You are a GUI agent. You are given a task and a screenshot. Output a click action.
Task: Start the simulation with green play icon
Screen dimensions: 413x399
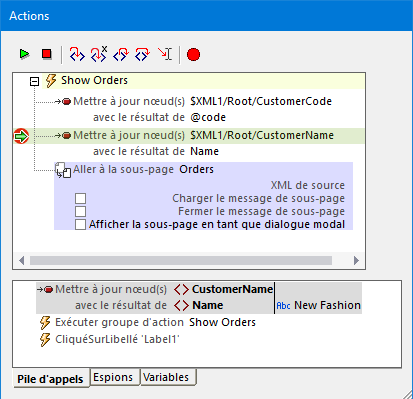coord(24,54)
